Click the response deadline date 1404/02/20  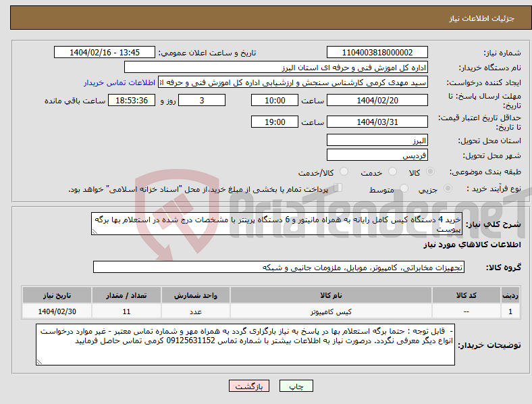point(377,100)
